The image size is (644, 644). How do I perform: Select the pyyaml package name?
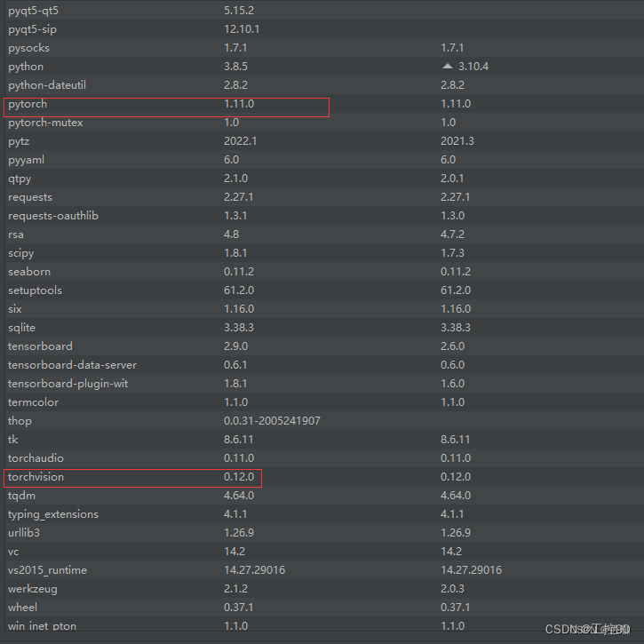(x=26, y=160)
